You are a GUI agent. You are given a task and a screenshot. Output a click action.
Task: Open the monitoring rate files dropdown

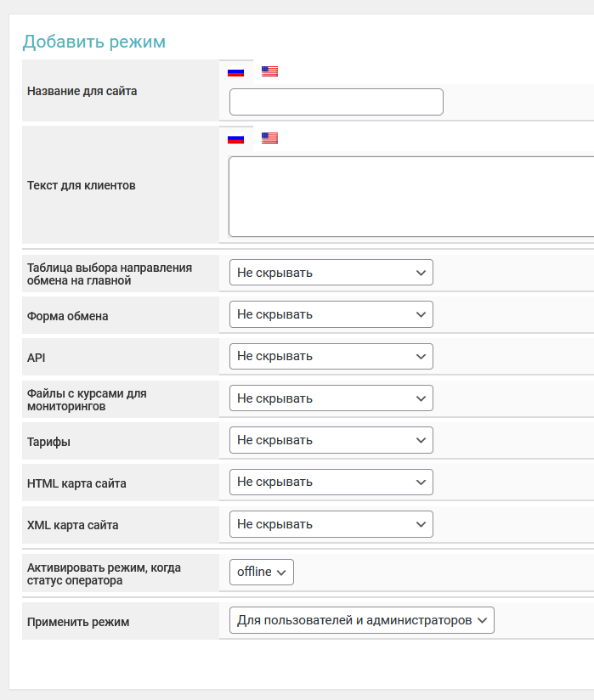coord(331,398)
